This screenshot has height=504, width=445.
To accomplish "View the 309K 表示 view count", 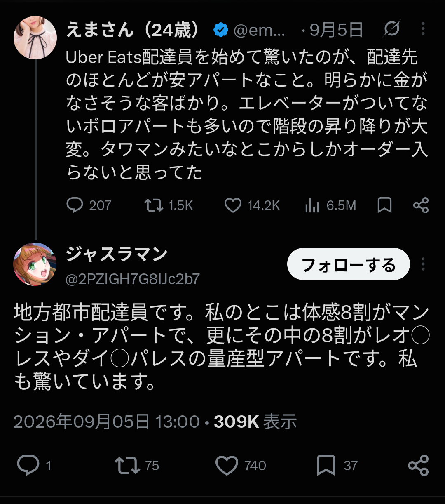I will pos(255,422).
